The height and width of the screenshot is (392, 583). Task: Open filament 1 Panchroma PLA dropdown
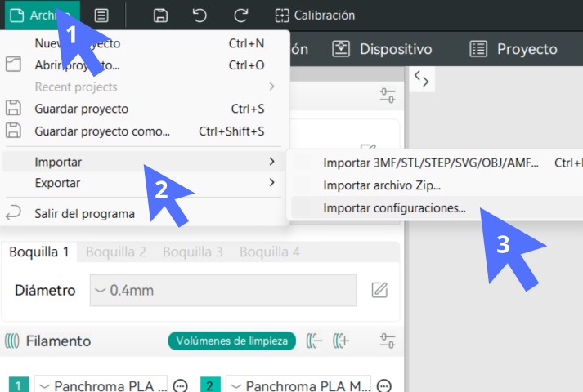101,385
